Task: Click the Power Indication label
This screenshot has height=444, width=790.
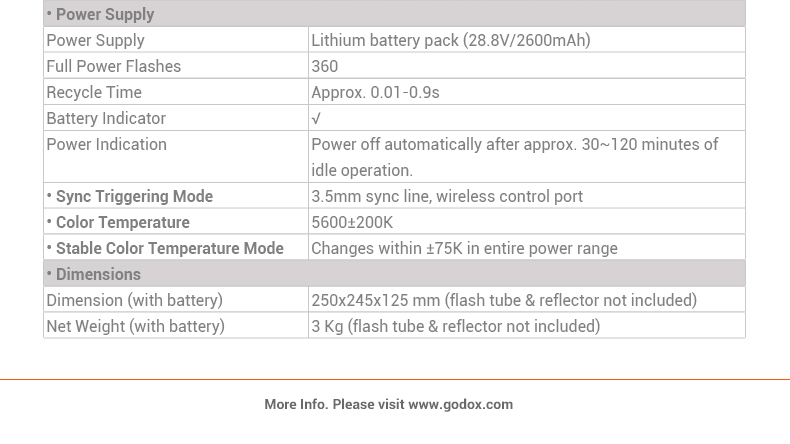Action: (x=106, y=144)
